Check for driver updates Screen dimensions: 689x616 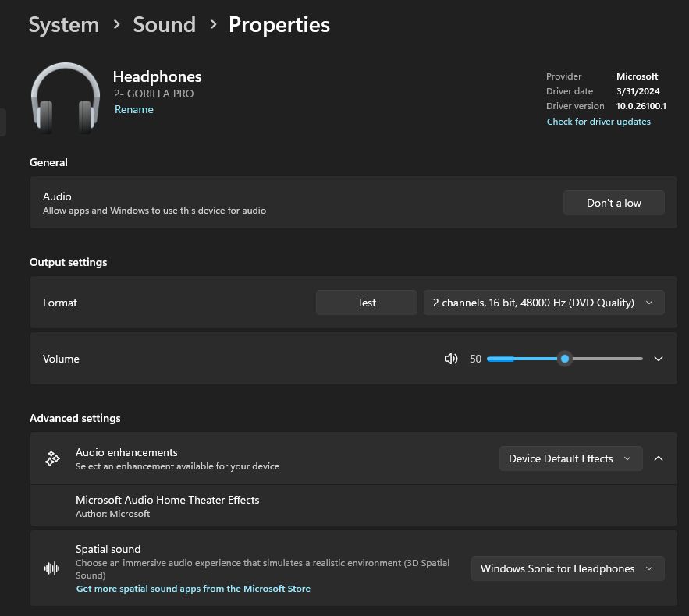click(598, 122)
